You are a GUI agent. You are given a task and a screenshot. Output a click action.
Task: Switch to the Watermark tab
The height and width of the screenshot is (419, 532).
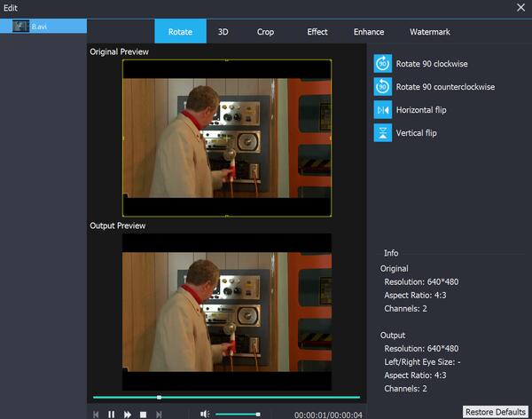(x=429, y=32)
